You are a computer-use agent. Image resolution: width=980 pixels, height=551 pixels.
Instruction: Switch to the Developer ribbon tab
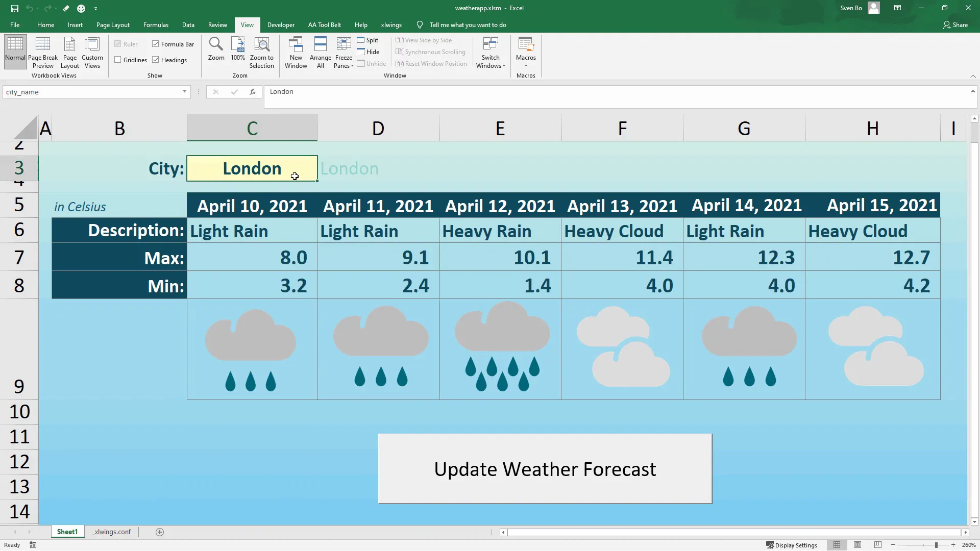(x=281, y=24)
